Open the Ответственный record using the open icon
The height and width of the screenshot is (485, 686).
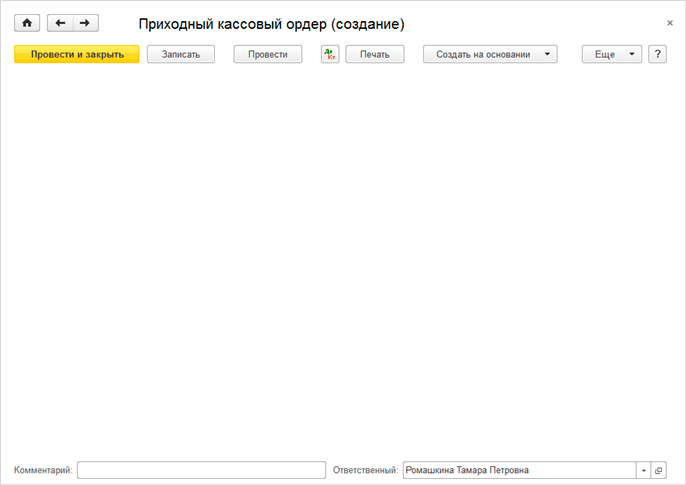point(658,470)
